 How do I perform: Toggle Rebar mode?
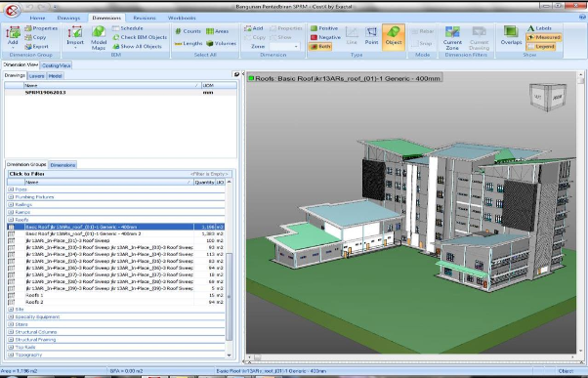(423, 31)
